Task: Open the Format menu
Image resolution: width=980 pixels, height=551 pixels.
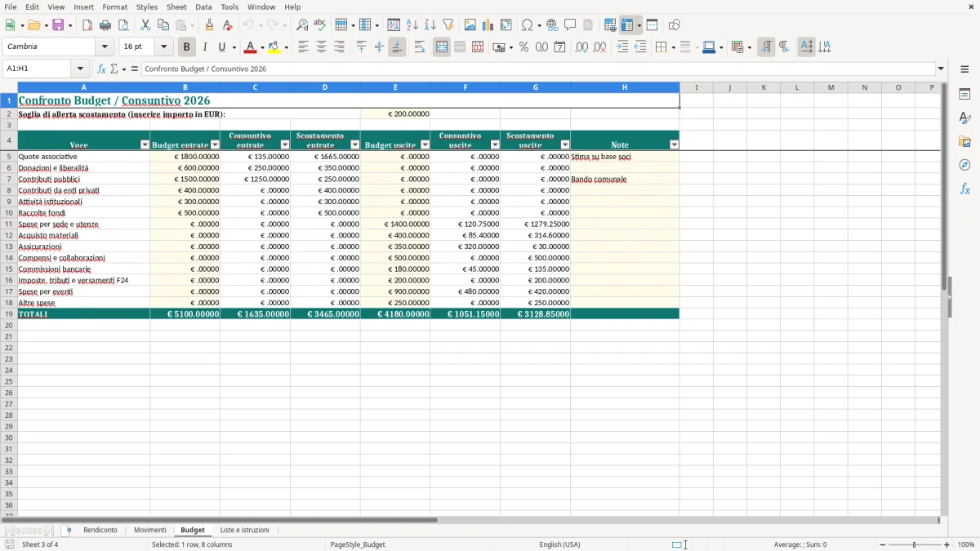Action: 115,7
